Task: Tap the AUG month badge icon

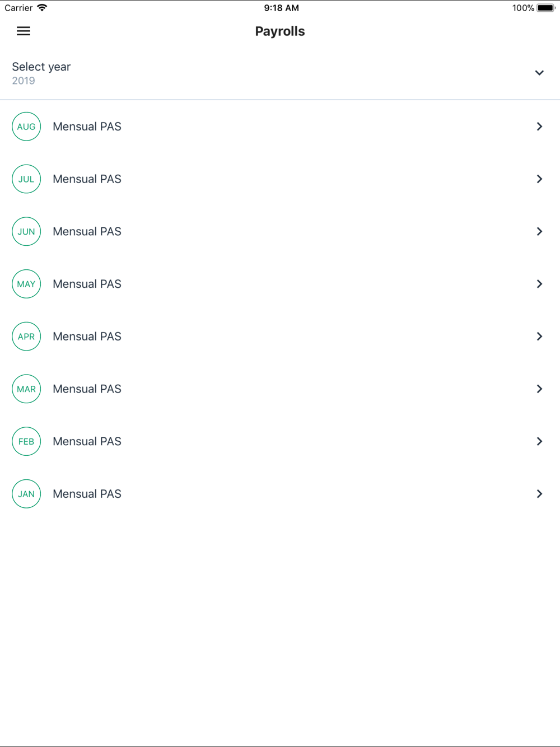Action: pos(26,127)
